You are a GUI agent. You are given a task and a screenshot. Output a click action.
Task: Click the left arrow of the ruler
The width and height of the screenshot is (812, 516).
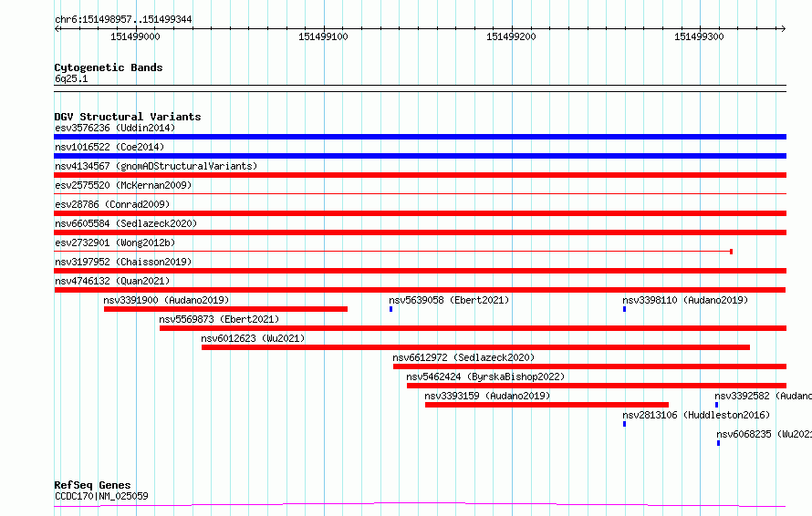pos(57,28)
